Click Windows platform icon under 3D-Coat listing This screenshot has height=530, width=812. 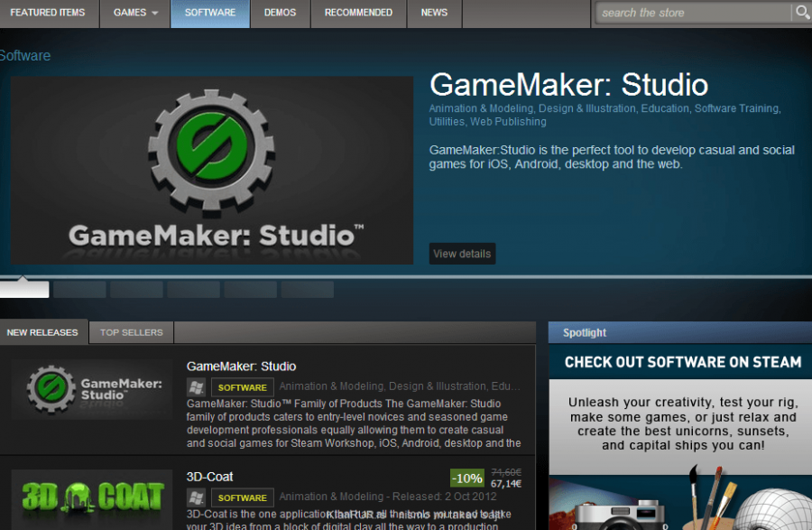pos(196,497)
